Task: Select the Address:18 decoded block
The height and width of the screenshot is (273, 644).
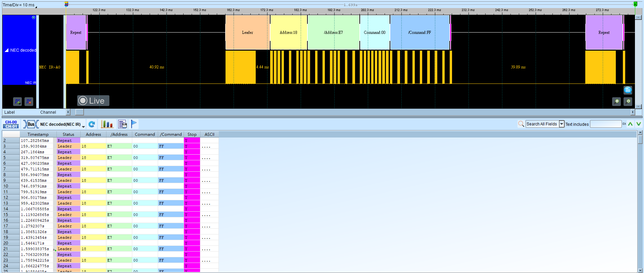Action: [289, 33]
